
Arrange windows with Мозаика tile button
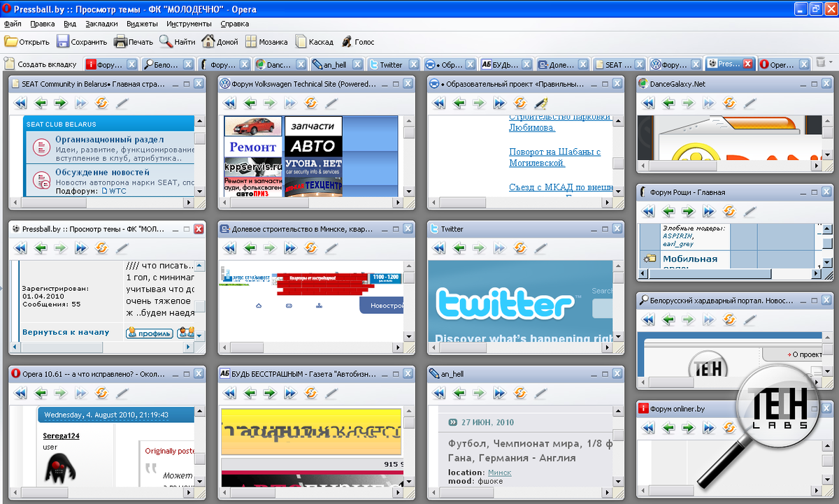point(266,41)
